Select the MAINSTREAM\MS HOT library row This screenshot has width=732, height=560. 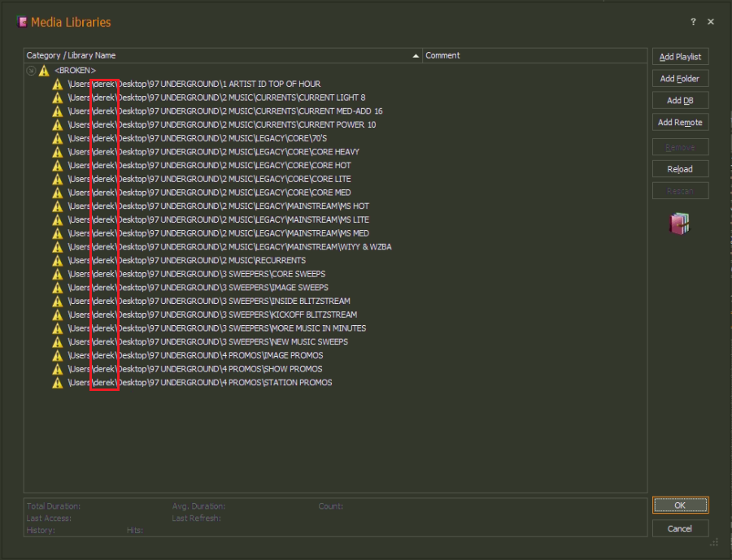[218, 206]
